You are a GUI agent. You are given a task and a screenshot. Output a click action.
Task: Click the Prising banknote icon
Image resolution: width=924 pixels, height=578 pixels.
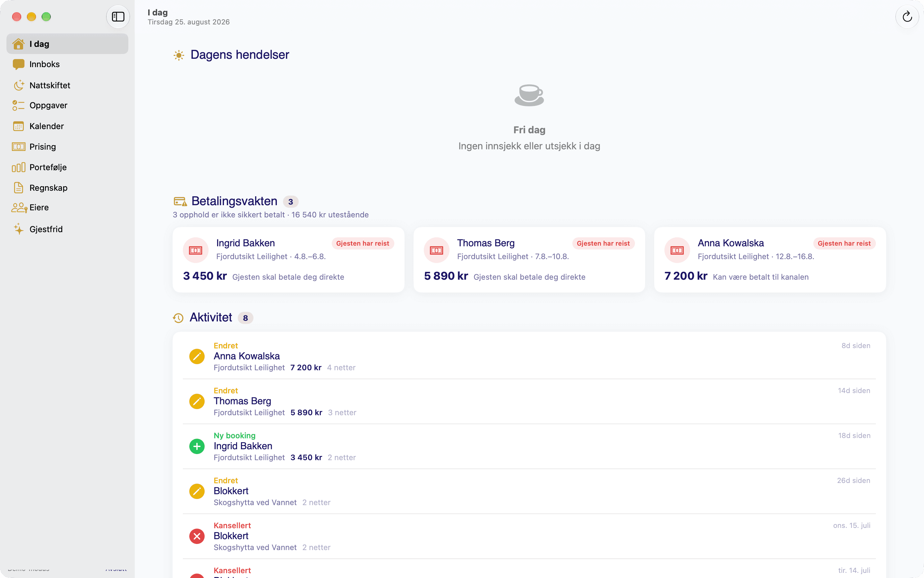(18, 147)
